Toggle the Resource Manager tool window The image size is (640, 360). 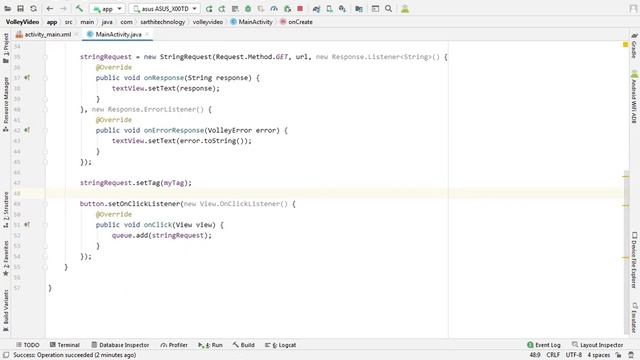(6, 104)
